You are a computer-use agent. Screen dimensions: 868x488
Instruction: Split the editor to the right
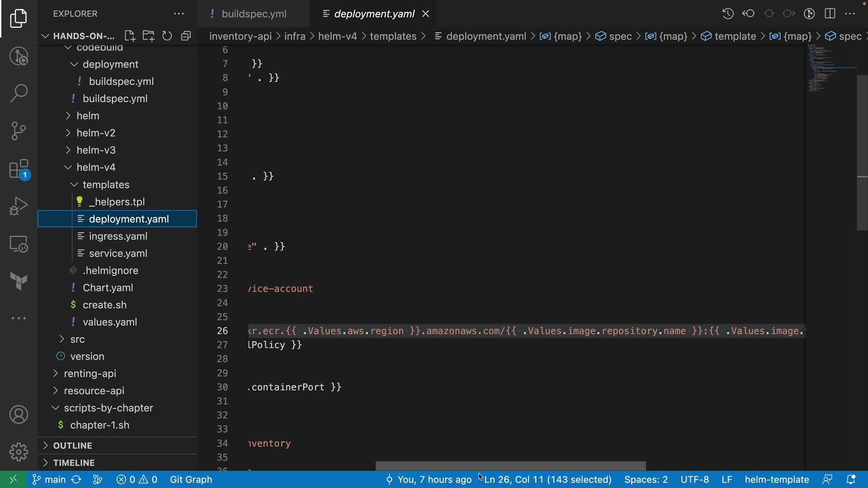[x=830, y=14]
